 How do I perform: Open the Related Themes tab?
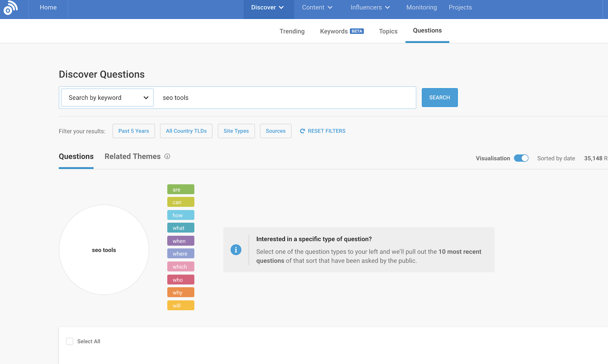click(133, 156)
